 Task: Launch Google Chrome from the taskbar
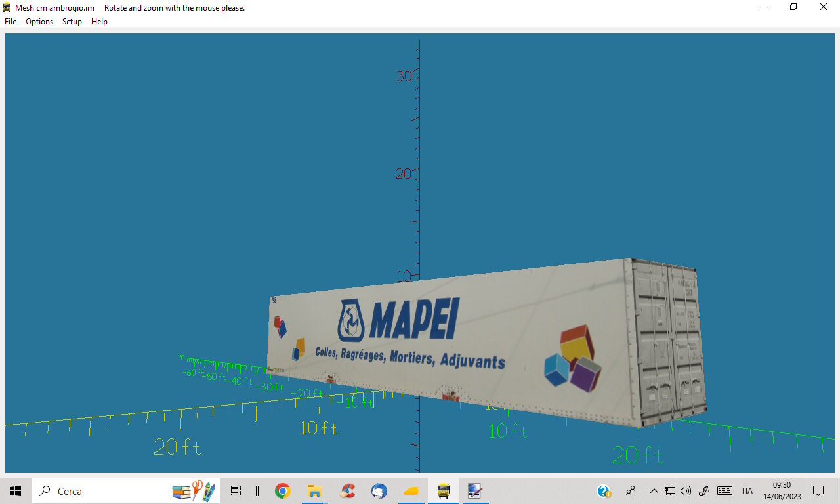click(x=283, y=491)
